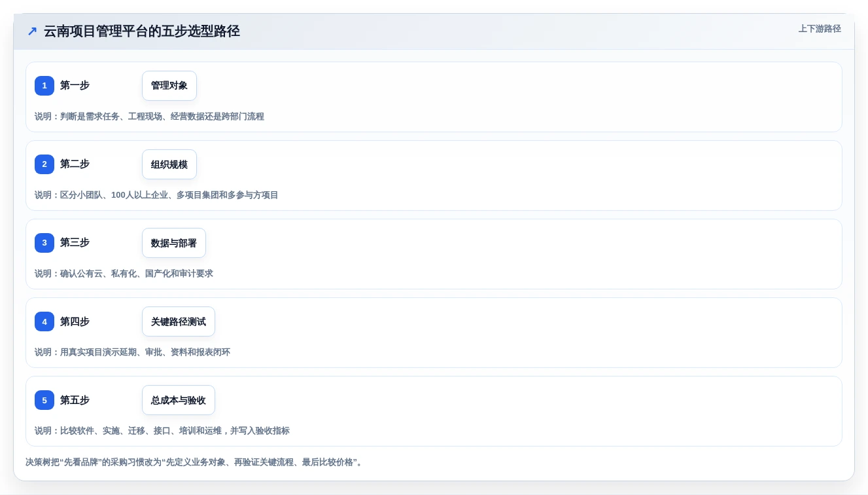This screenshot has width=868, height=495.
Task: Click the 第五步 label
Action: coord(75,400)
